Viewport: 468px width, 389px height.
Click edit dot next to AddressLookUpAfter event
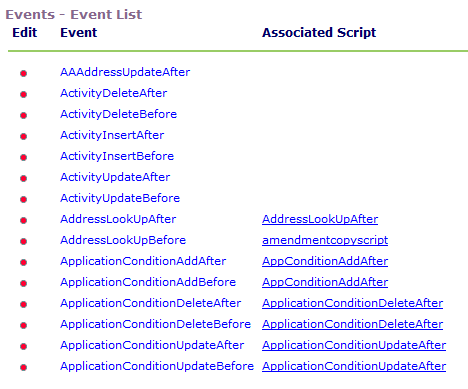click(23, 220)
